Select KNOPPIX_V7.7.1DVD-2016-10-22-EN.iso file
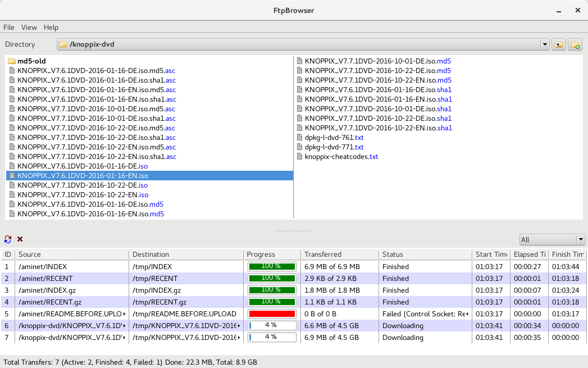The width and height of the screenshot is (588, 368). pos(83,195)
